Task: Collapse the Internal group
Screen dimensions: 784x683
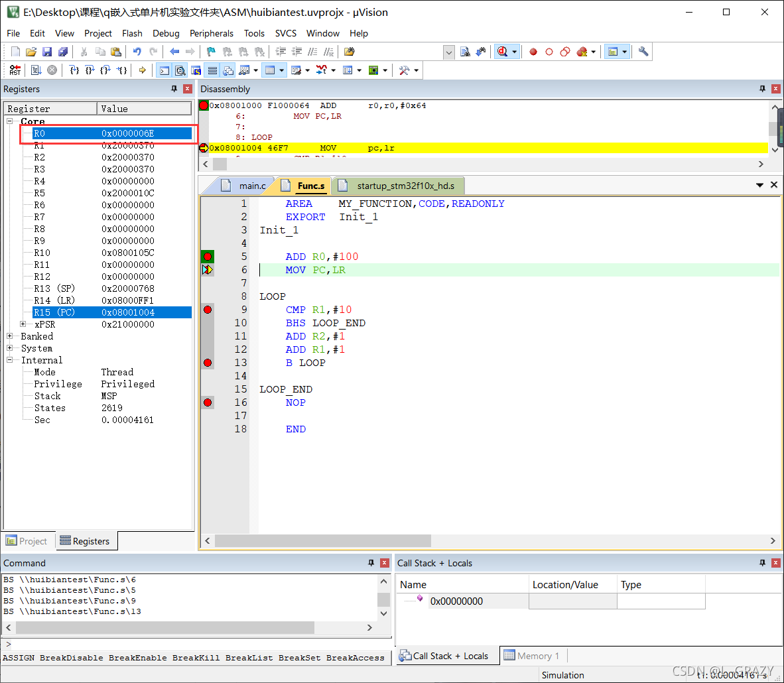Action: (9, 360)
